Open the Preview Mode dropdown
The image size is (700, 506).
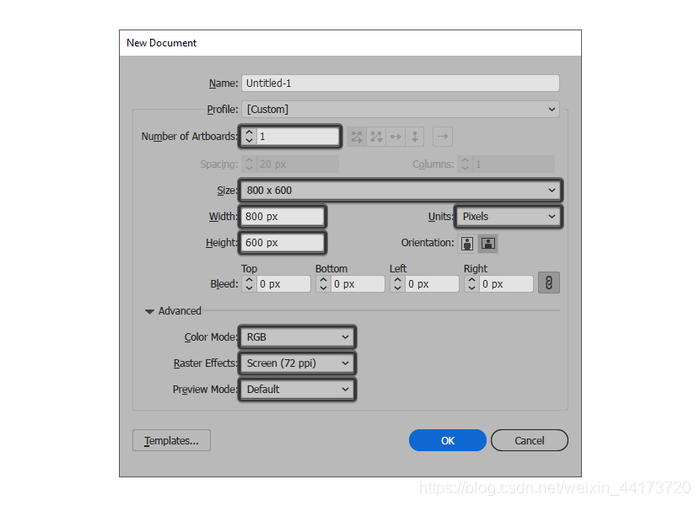[297, 389]
